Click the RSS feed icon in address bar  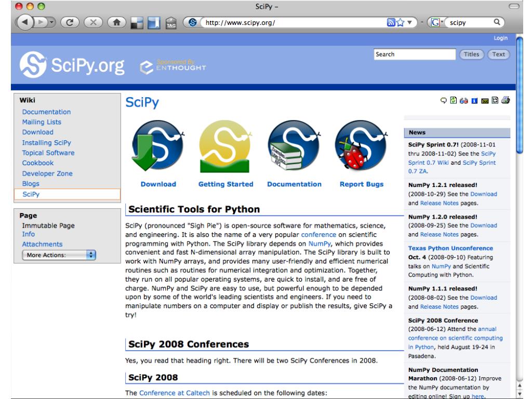[x=391, y=22]
